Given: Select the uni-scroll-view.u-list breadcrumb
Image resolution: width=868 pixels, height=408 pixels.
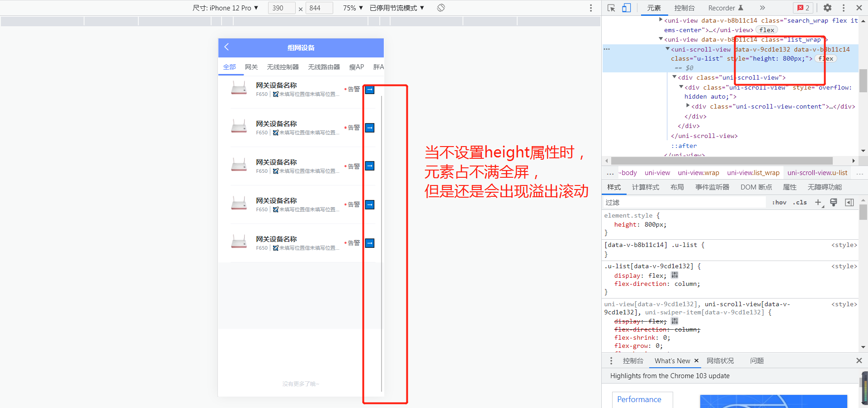Looking at the screenshot, I should point(816,173).
